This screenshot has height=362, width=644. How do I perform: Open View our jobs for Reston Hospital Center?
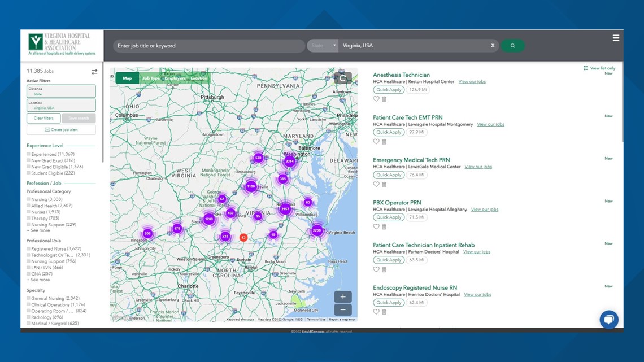tap(472, 82)
